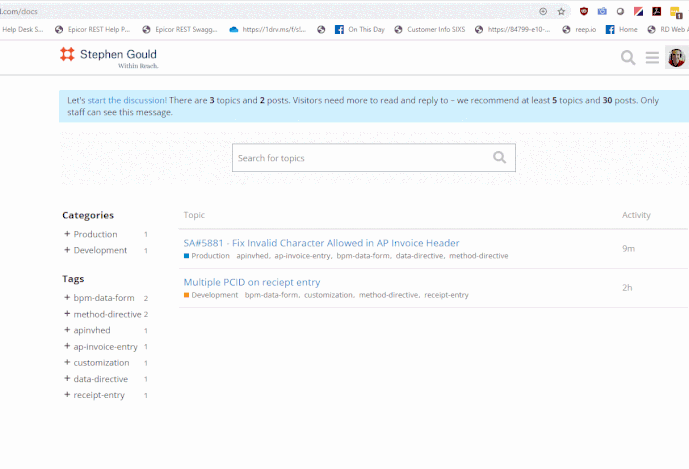
Task: Click Development category badge under Multiple PCID topic
Action: pyautogui.click(x=211, y=295)
